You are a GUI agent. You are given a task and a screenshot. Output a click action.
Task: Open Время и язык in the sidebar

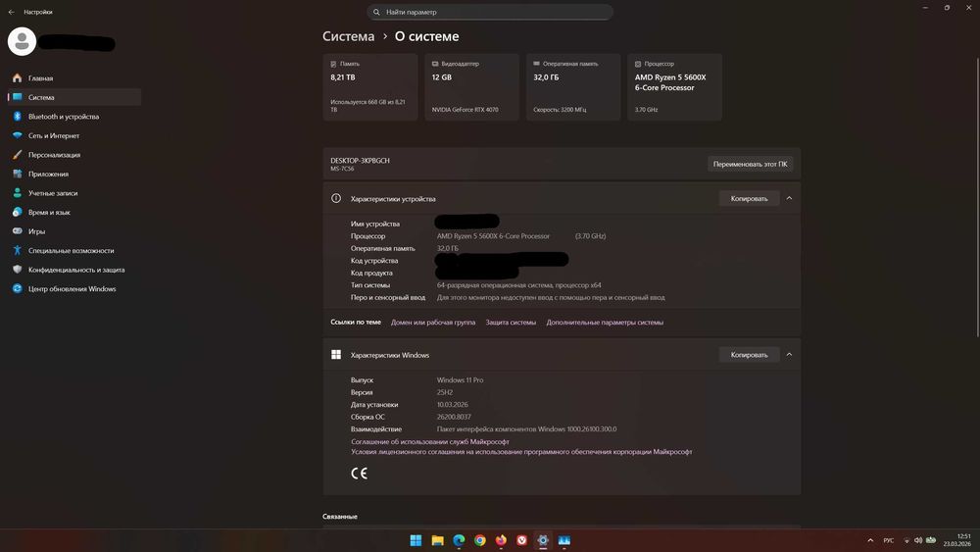click(x=75, y=213)
